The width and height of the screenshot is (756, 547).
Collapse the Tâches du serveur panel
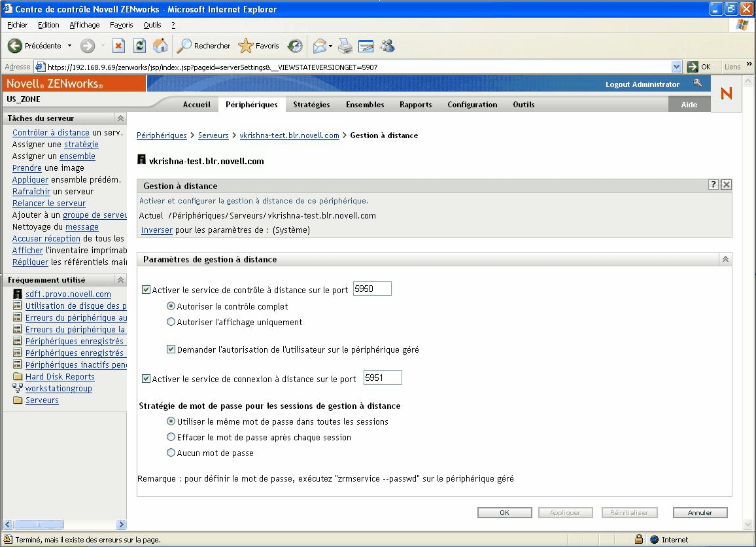click(120, 118)
